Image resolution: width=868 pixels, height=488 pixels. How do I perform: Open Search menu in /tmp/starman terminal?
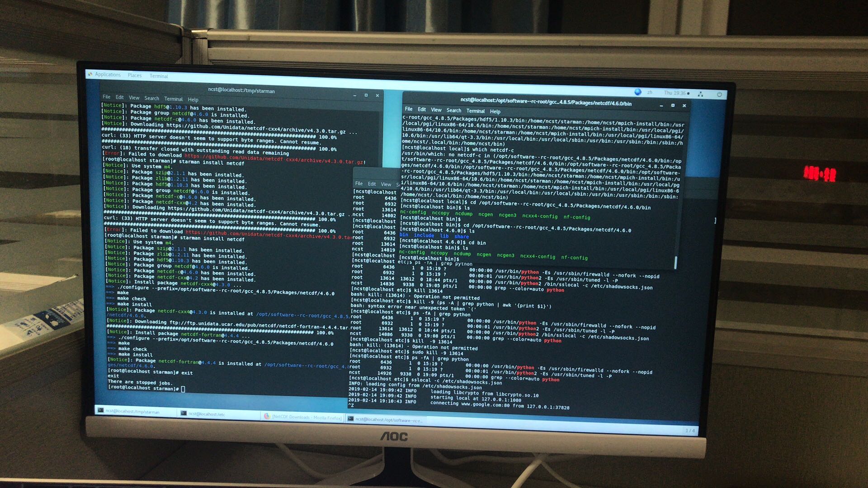(152, 98)
